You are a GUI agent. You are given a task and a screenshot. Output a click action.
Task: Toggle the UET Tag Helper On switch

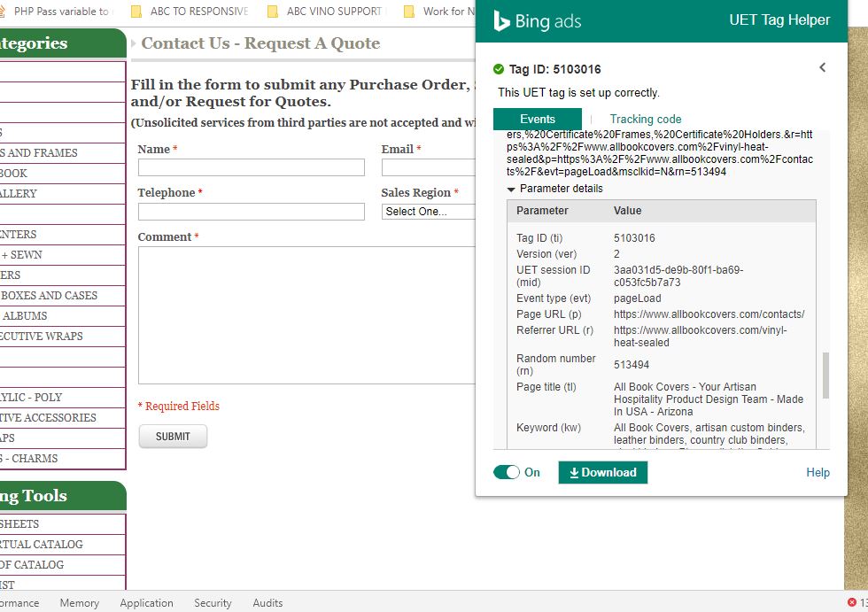[507, 472]
